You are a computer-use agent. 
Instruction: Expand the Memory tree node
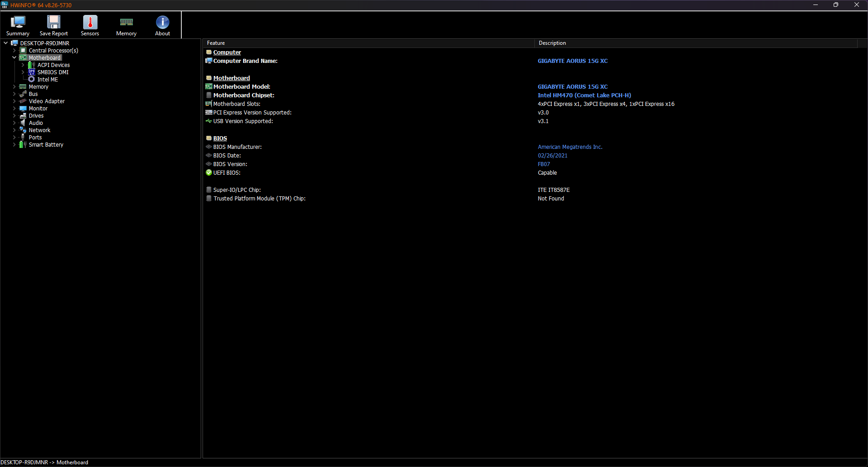(14, 87)
